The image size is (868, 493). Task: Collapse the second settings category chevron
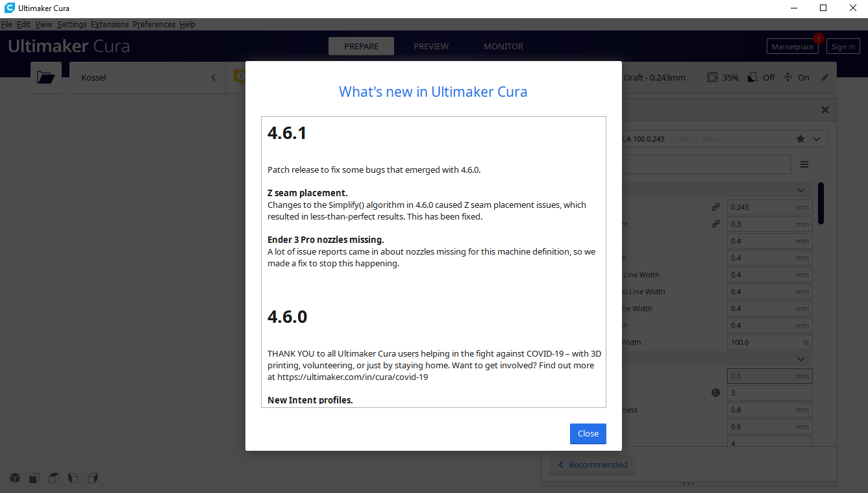pyautogui.click(x=801, y=359)
